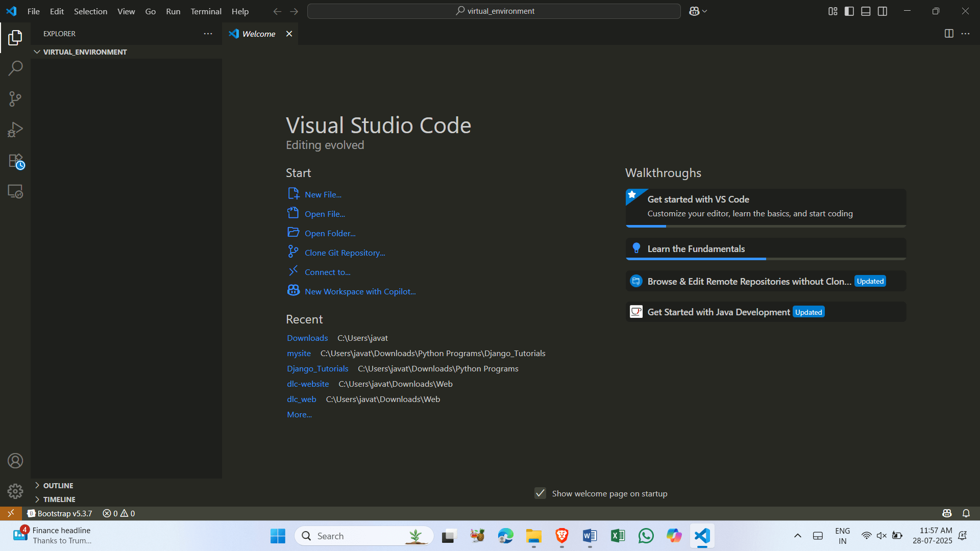Open the Accounts icon in activity bar
This screenshot has height=551, width=980.
pos(15,460)
